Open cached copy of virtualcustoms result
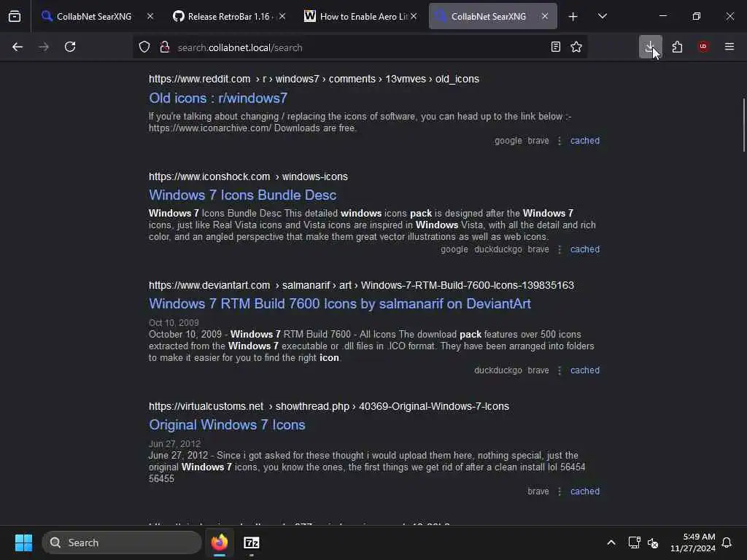This screenshot has width=747, height=560. (585, 491)
